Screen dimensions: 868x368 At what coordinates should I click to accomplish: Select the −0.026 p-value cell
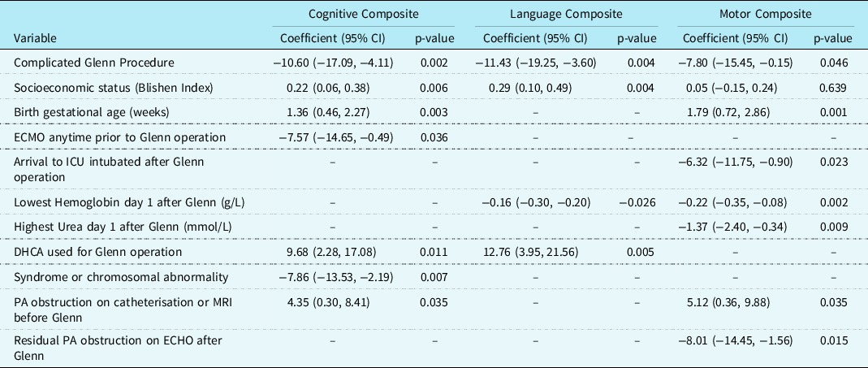(x=636, y=199)
